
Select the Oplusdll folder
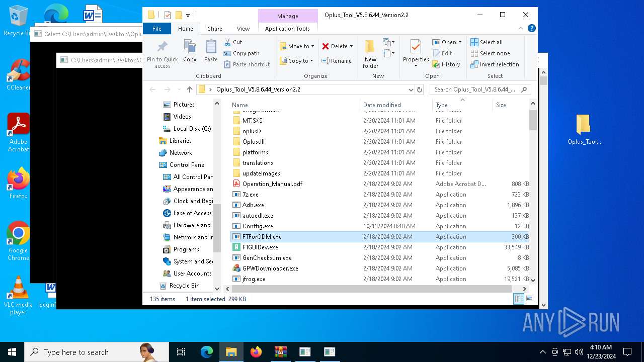point(254,142)
